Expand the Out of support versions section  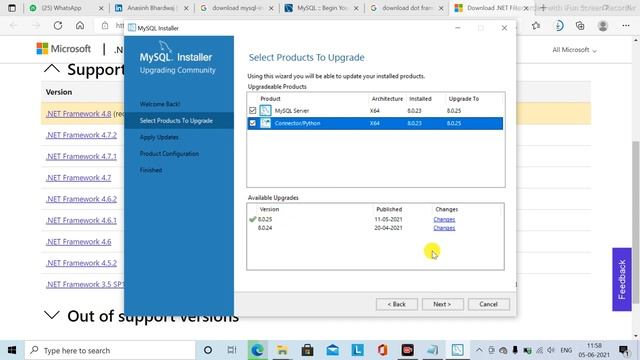pyautogui.click(x=52, y=315)
